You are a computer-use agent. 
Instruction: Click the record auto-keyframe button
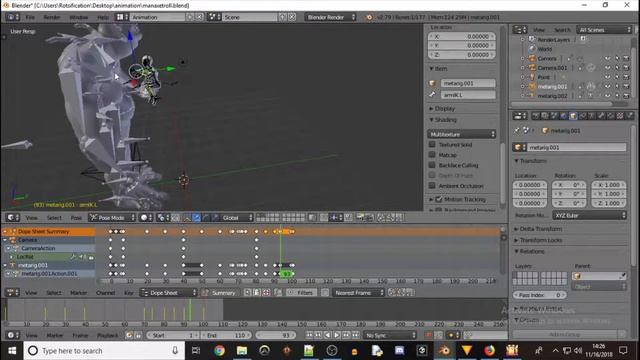(428, 336)
